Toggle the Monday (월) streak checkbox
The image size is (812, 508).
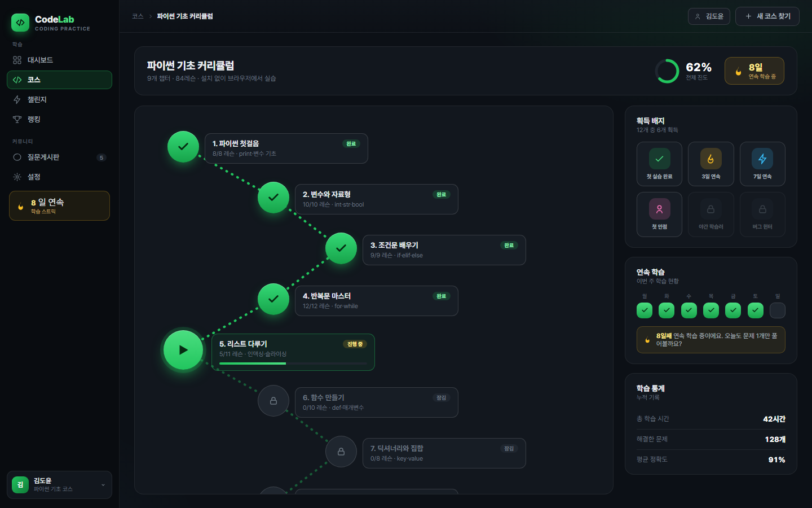point(645,310)
